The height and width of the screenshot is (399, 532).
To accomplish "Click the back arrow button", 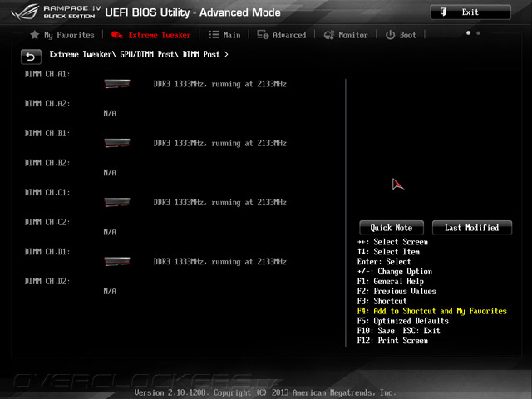I will 31,57.
